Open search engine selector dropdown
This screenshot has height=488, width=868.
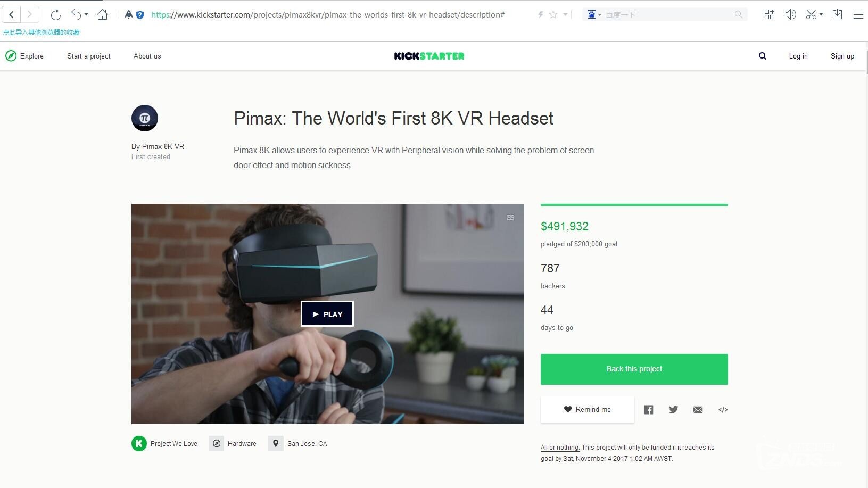(594, 14)
